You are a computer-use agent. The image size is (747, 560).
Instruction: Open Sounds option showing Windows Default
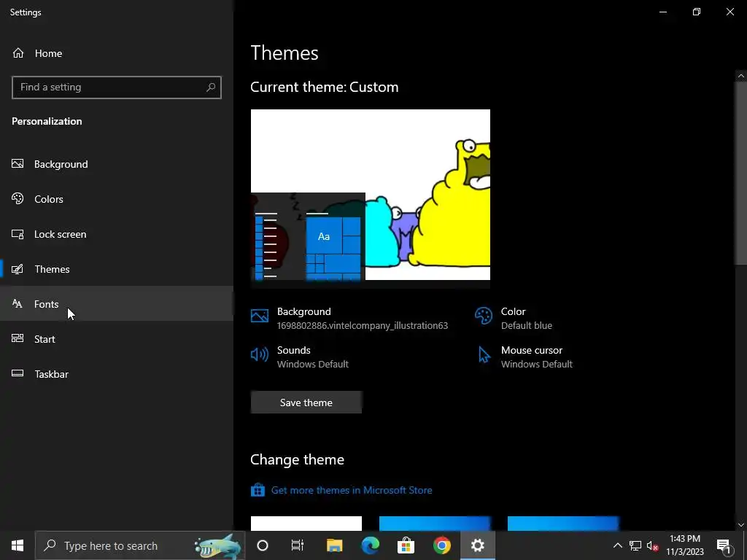300,357
